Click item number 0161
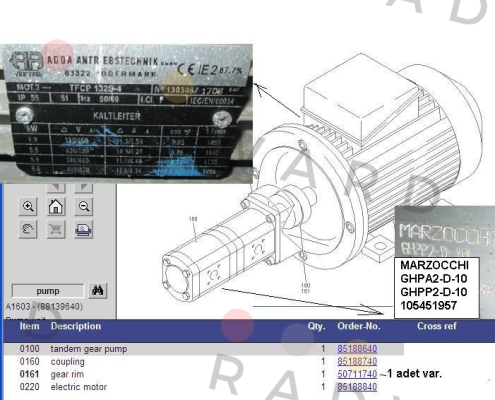 [x=29, y=374]
